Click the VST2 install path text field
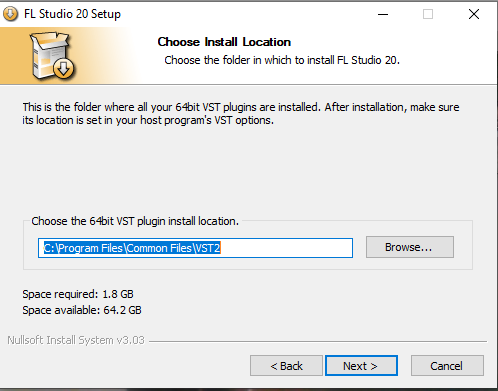 195,248
